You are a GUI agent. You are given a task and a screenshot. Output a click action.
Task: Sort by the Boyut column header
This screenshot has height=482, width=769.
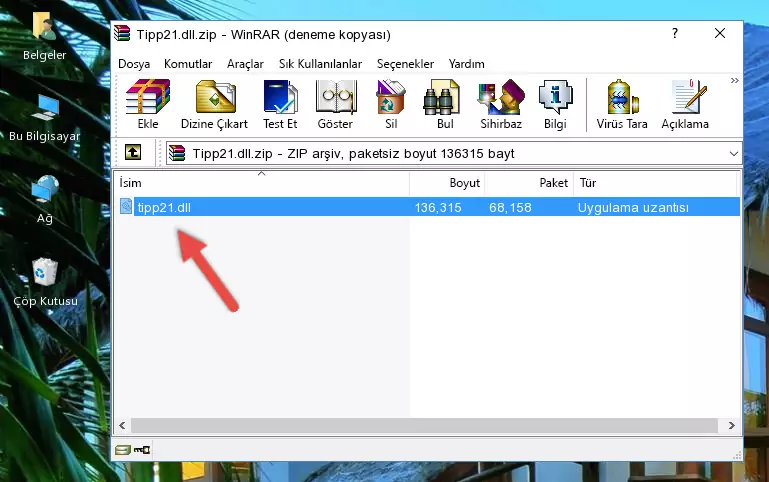click(x=447, y=183)
